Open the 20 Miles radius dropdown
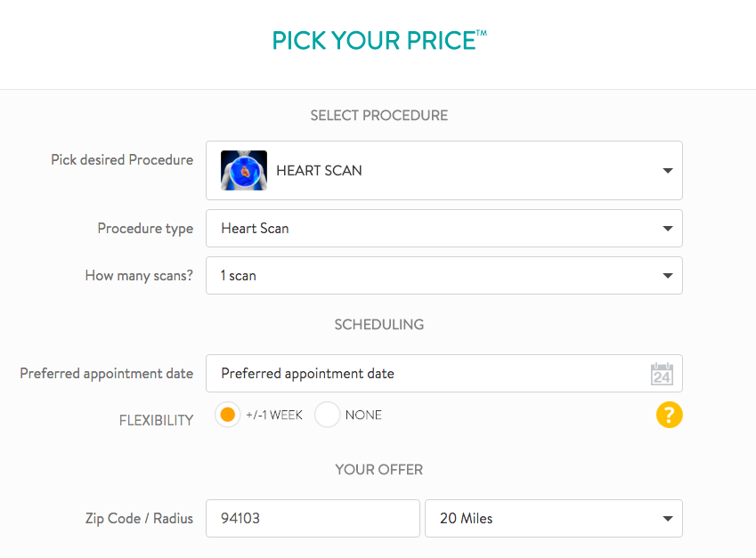The image size is (756, 558). coord(553,519)
